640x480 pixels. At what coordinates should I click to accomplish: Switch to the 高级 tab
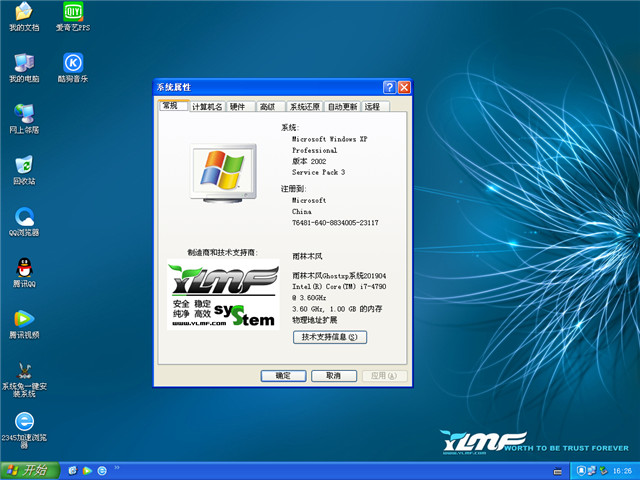pyautogui.click(x=270, y=107)
